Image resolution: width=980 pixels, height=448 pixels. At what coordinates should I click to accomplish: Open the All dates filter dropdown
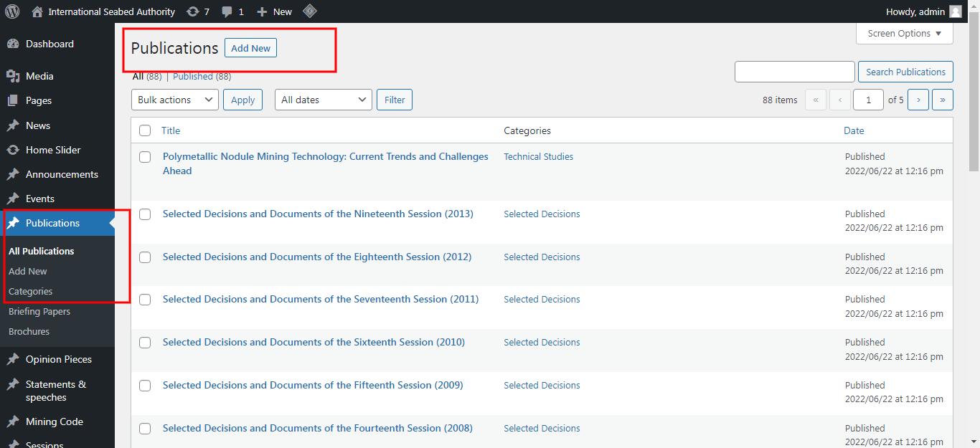coord(324,100)
